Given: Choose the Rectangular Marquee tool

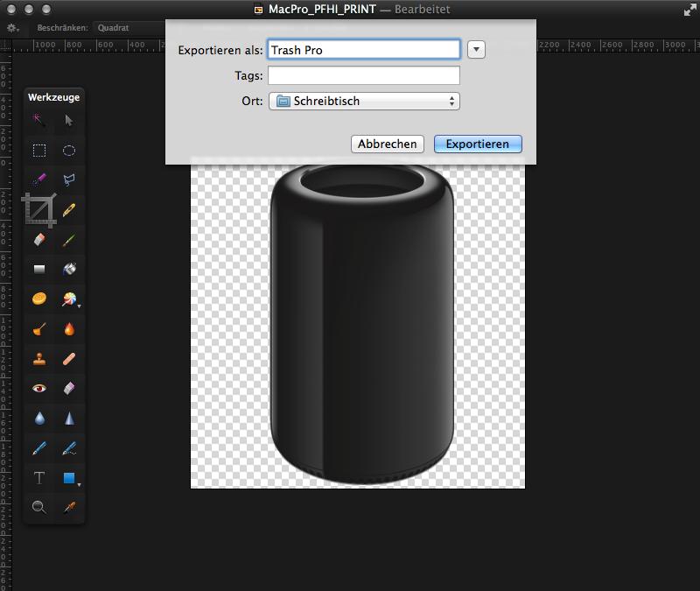Looking at the screenshot, I should point(38,150).
